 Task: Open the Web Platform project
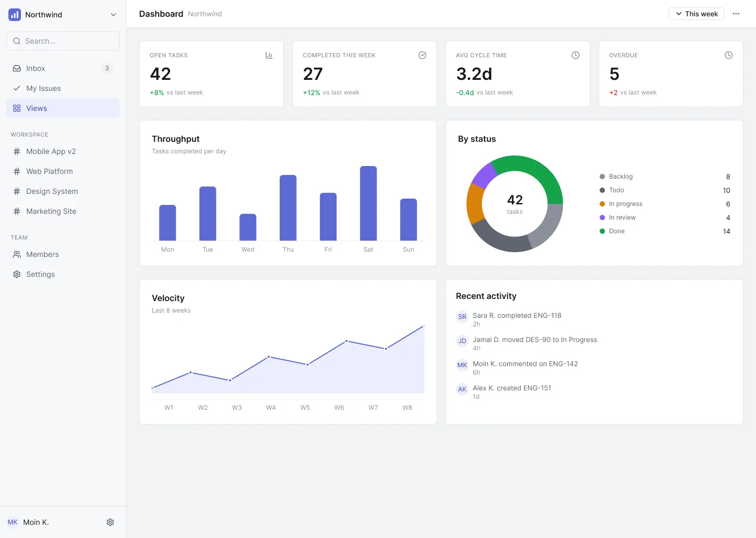pyautogui.click(x=63, y=171)
